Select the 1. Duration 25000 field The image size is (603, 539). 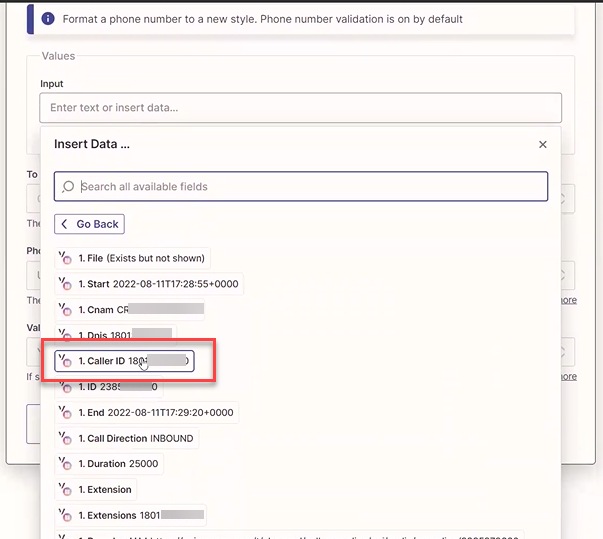109,464
